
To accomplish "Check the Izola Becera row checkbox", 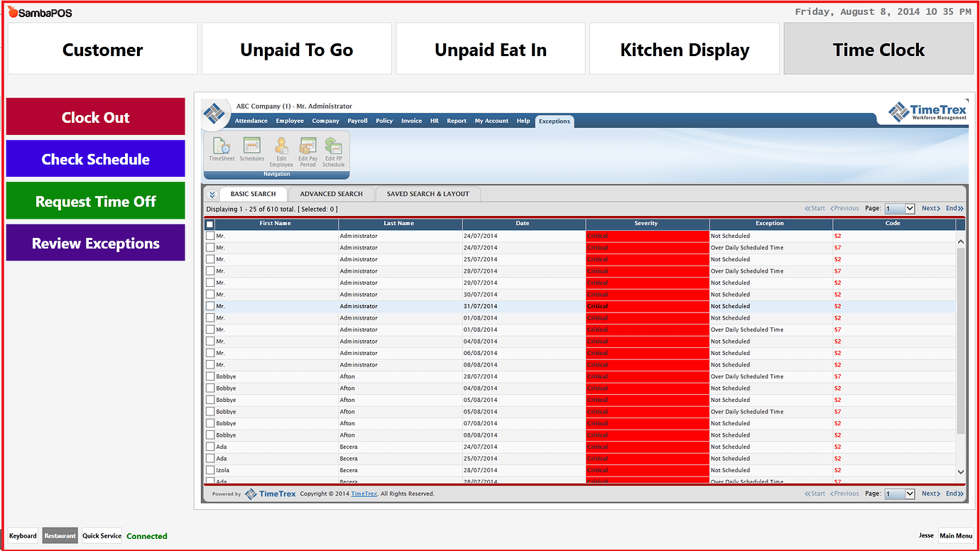I will click(x=209, y=470).
